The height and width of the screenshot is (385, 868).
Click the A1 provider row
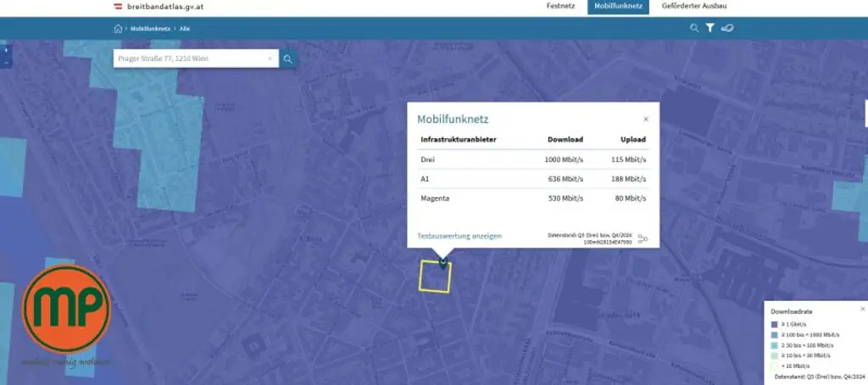pos(533,179)
